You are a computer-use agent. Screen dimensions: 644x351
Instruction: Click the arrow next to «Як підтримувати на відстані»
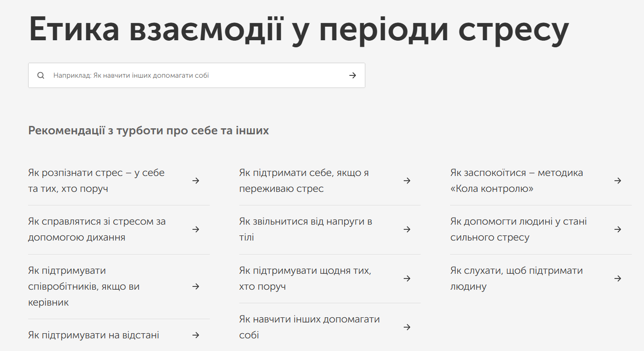click(x=196, y=335)
